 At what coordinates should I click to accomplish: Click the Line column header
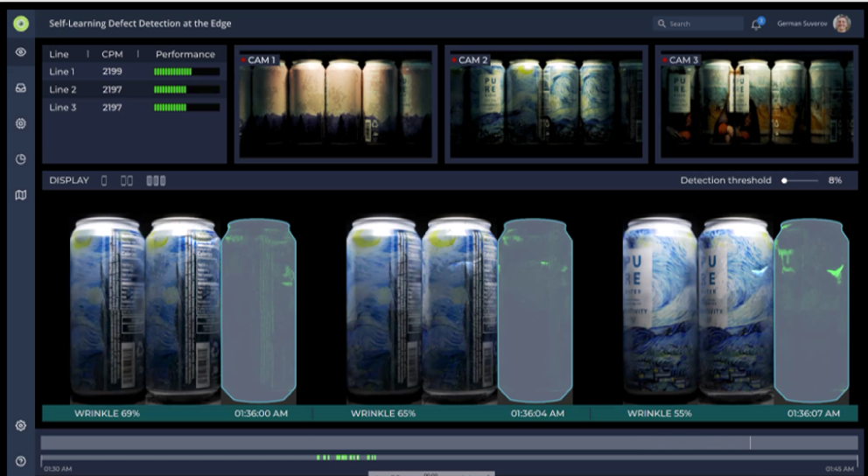coord(59,54)
